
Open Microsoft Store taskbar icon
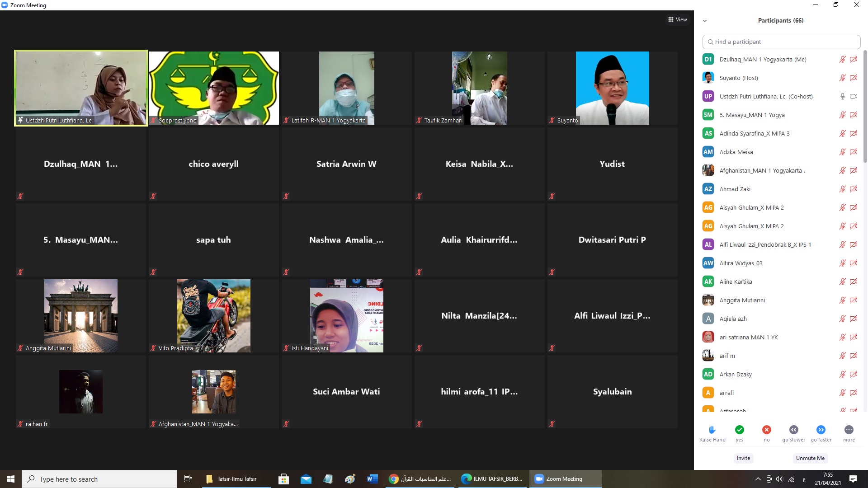[x=284, y=479]
